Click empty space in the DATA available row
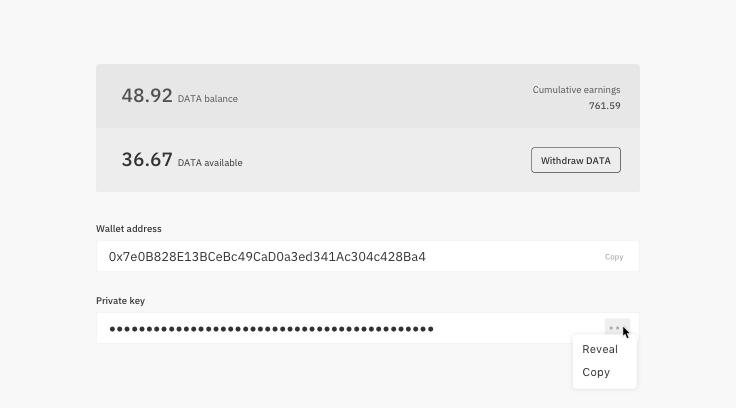Screen dimensions: 736x408 click(x=380, y=160)
